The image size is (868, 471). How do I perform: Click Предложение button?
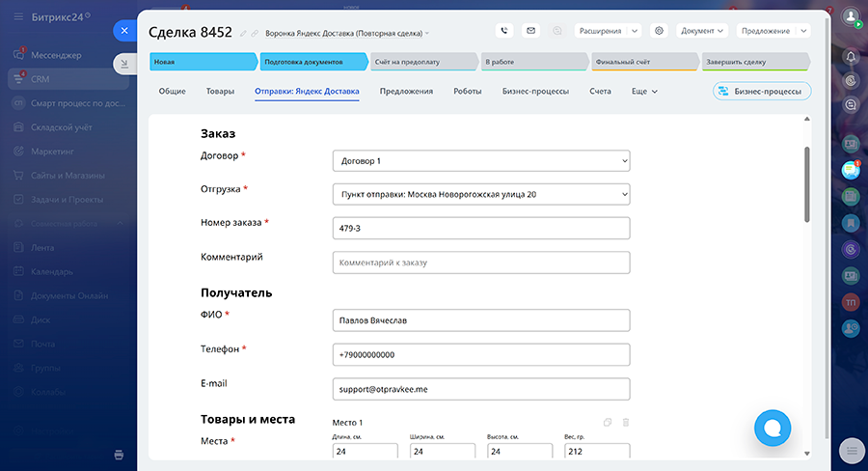[766, 31]
